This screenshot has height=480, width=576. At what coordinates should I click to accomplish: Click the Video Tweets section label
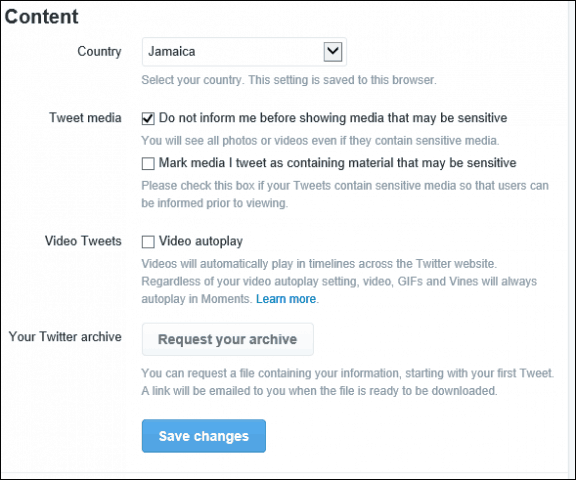(83, 241)
